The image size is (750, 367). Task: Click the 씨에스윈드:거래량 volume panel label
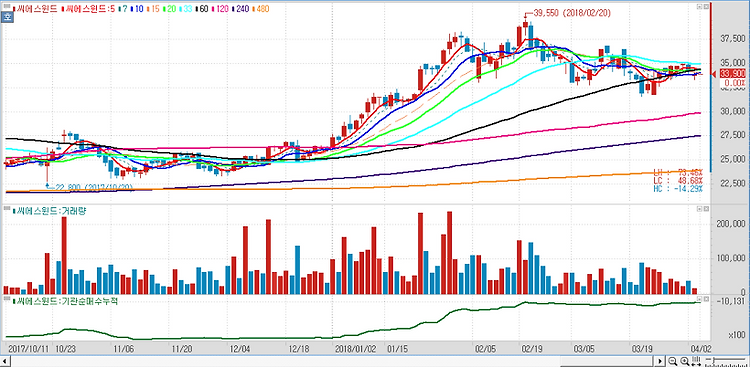tap(49, 211)
